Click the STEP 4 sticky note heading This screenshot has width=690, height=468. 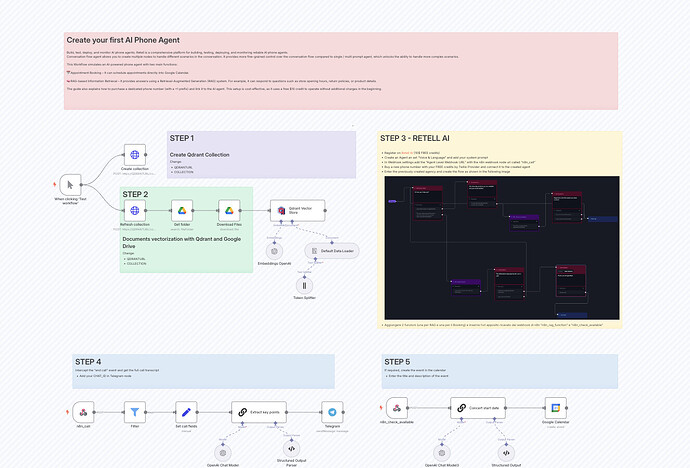click(88, 362)
